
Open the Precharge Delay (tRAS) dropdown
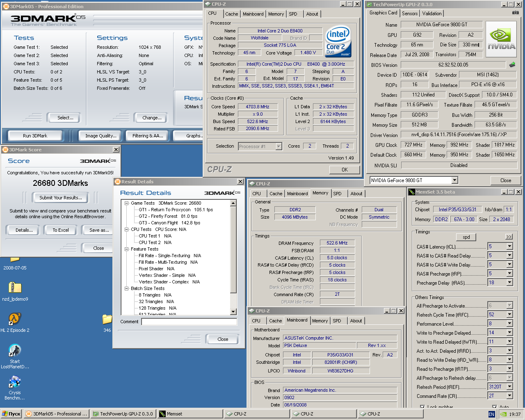pyautogui.click(x=509, y=283)
